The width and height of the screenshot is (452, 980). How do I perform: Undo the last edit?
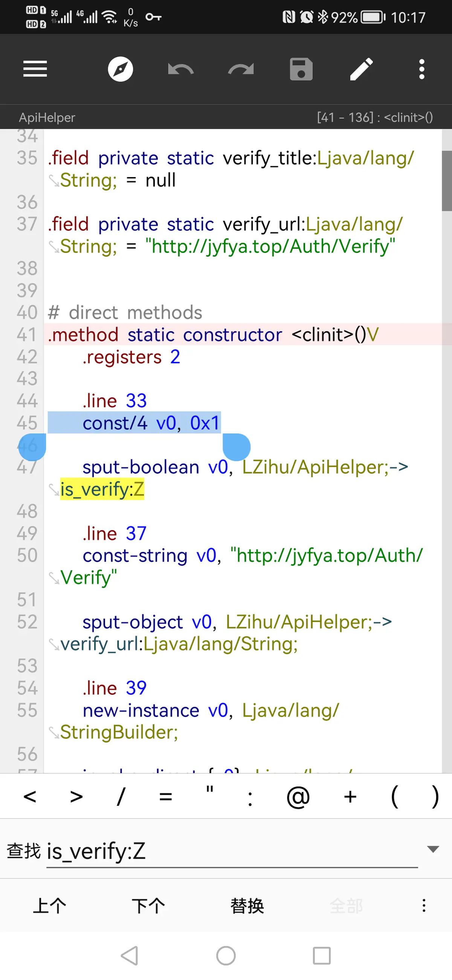coord(180,69)
